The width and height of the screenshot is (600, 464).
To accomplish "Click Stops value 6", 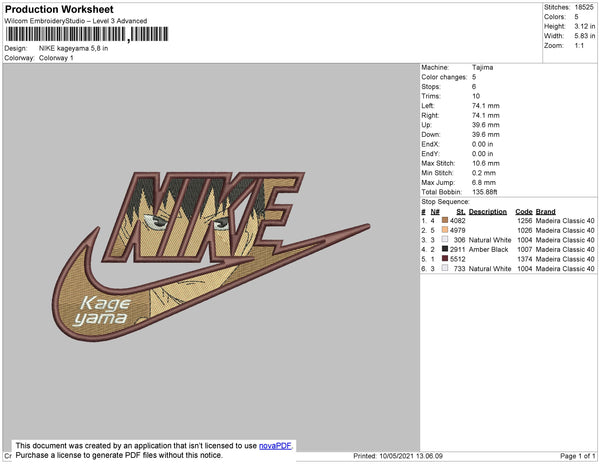I will (474, 86).
